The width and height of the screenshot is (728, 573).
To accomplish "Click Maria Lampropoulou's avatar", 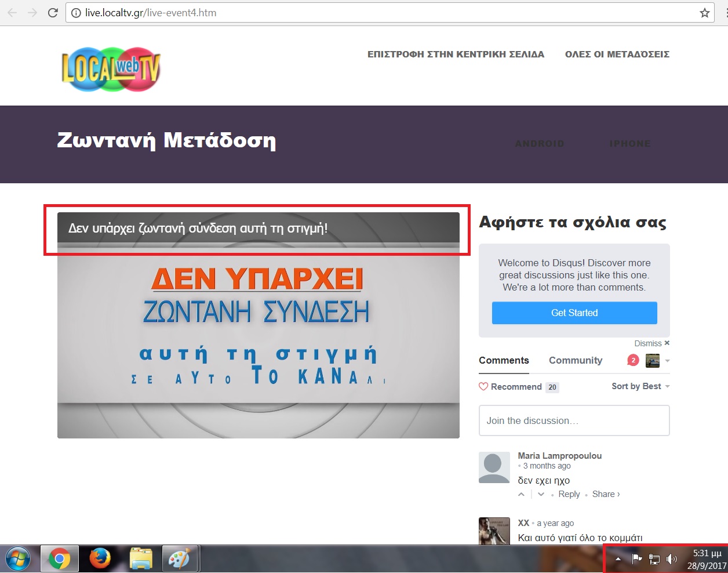I will [x=494, y=467].
